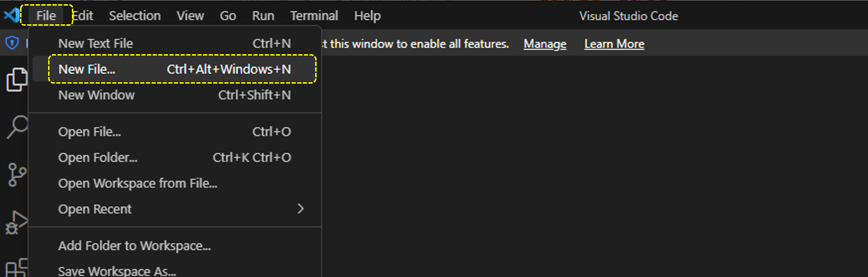Open the Explorer view icon
868x277 pixels.
[17, 78]
